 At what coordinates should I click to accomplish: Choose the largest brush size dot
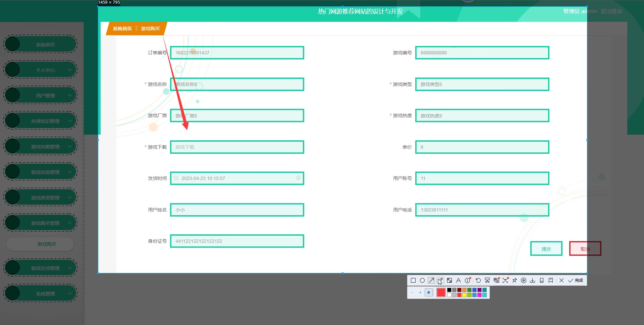point(429,292)
